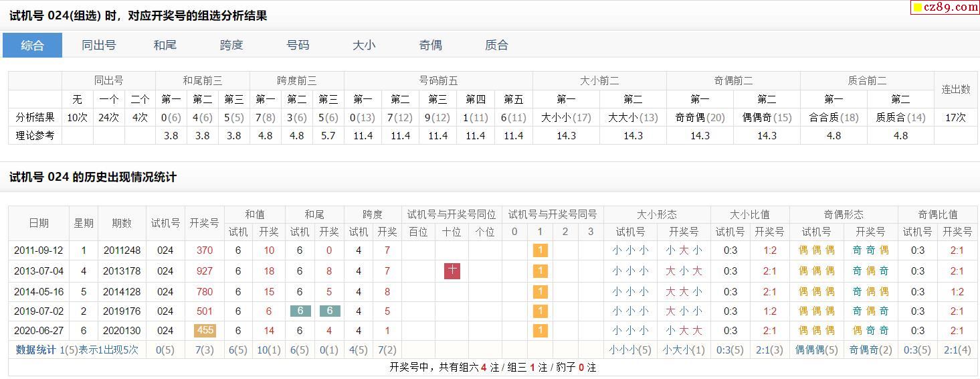Image resolution: width=980 pixels, height=379 pixels.
Task: Click date 2019-07-02
Action: [39, 311]
